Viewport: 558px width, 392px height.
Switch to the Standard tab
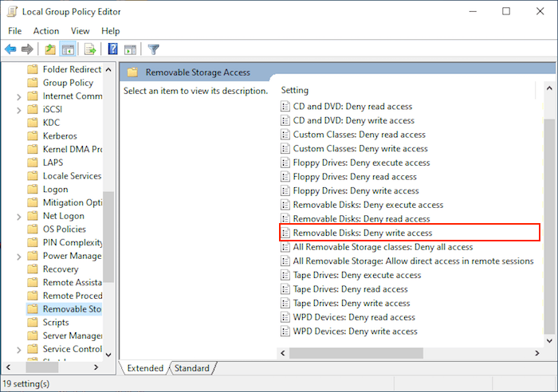pyautogui.click(x=192, y=368)
